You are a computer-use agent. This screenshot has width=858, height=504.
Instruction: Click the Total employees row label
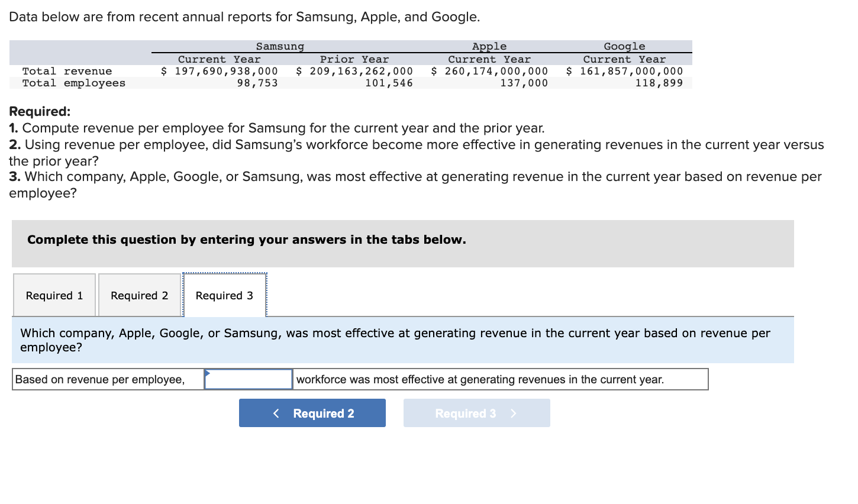pos(72,83)
